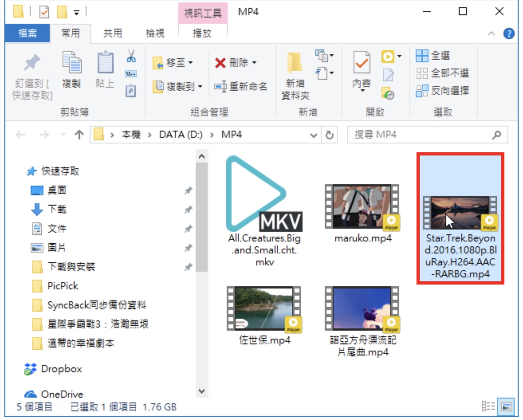The height and width of the screenshot is (420, 523).
Task: Click the Copy path icon
Action: [x=131, y=74]
